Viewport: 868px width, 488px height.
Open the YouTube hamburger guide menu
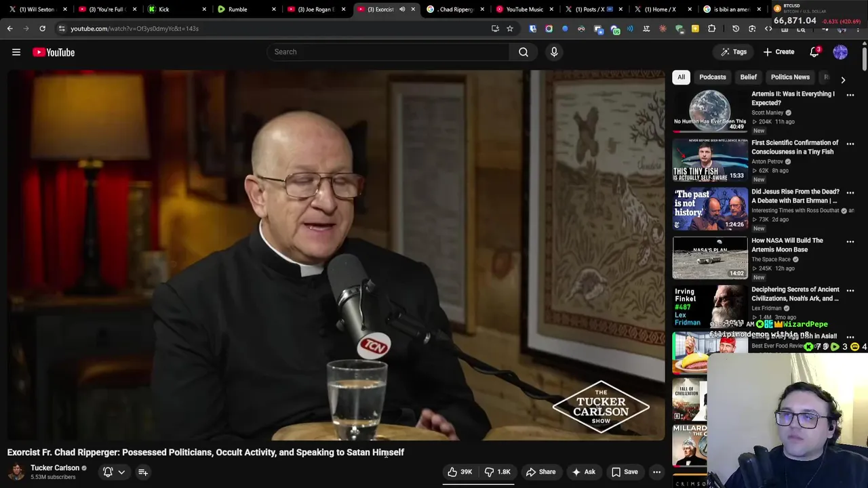(x=16, y=52)
